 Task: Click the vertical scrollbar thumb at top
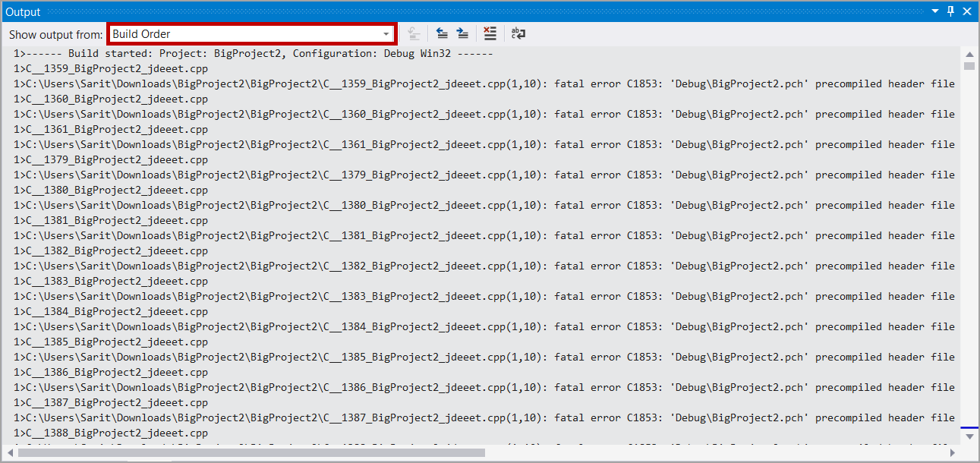tap(969, 66)
